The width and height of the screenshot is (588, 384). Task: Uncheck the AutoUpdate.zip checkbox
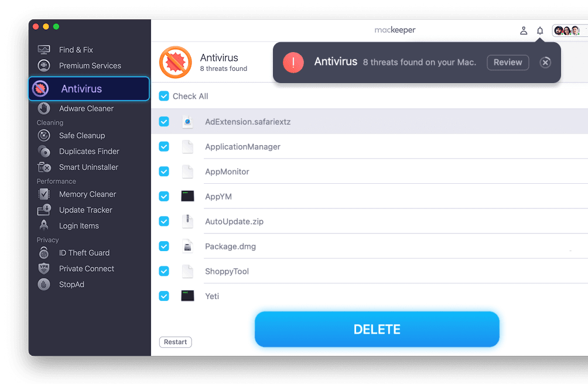pos(164,221)
